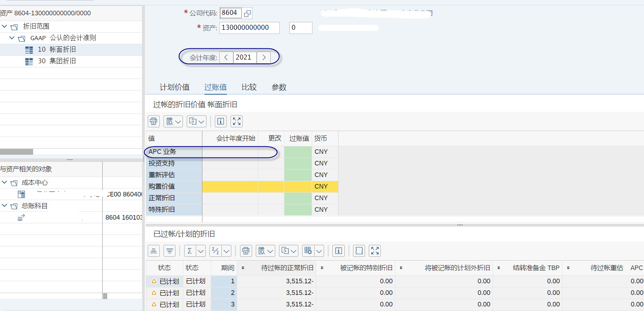Viewport: 644px width, 311px height.
Task: Click the 货币 column header
Action: click(325, 139)
